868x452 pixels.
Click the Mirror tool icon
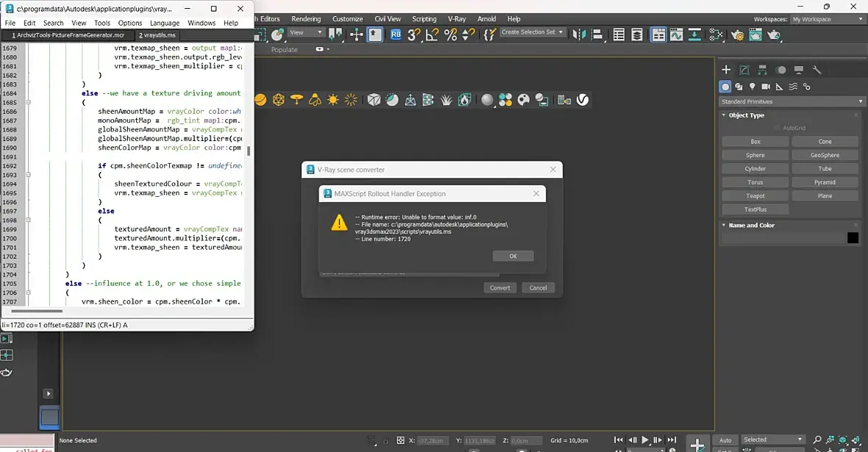tap(580, 35)
